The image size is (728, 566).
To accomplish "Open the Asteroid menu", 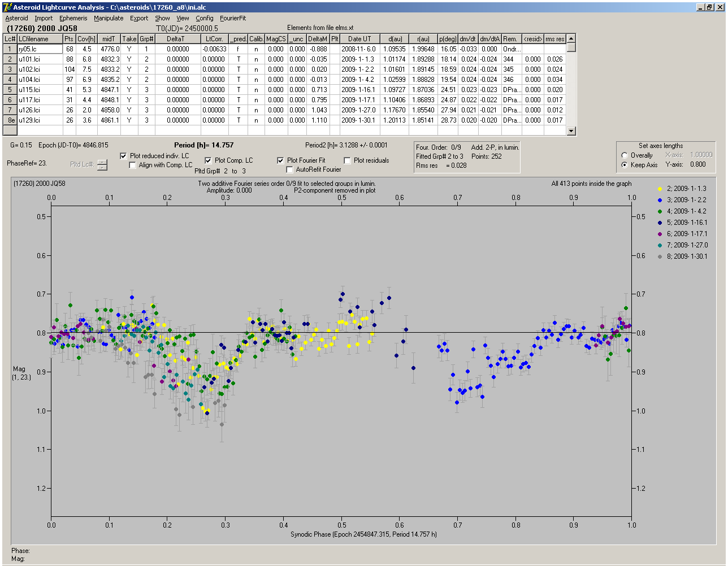I will pyautogui.click(x=16, y=18).
